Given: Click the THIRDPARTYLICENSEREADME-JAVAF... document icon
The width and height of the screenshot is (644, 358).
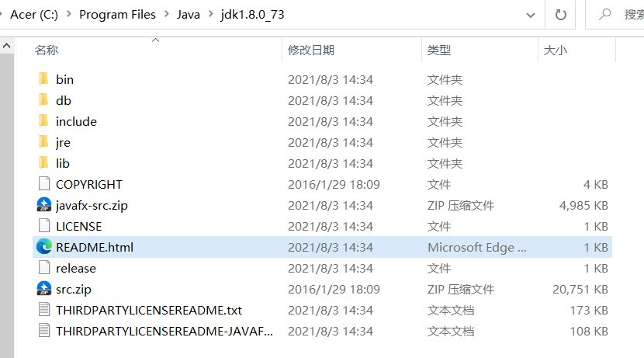Looking at the screenshot, I should point(44,331).
